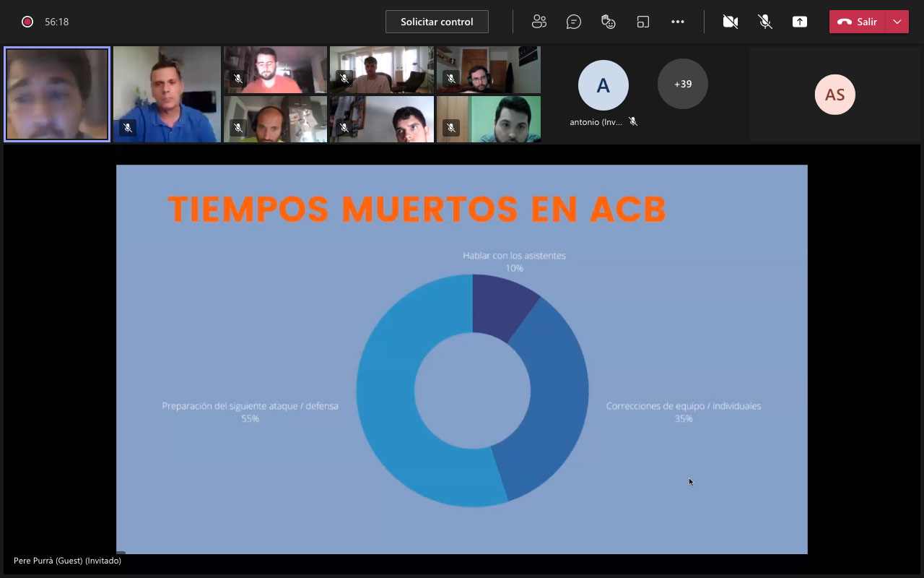Viewport: 924px width, 578px height.
Task: Expand the arrow beside Salir
Action: pyautogui.click(x=897, y=22)
